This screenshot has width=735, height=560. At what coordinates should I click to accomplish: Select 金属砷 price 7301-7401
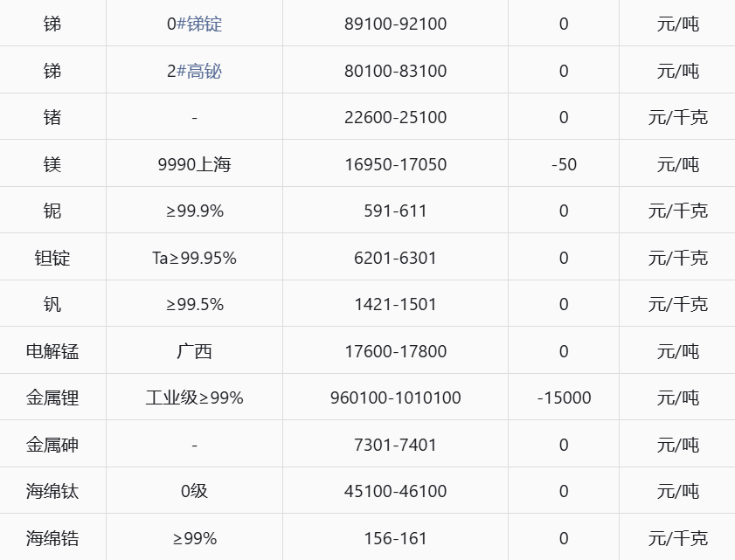click(395, 445)
